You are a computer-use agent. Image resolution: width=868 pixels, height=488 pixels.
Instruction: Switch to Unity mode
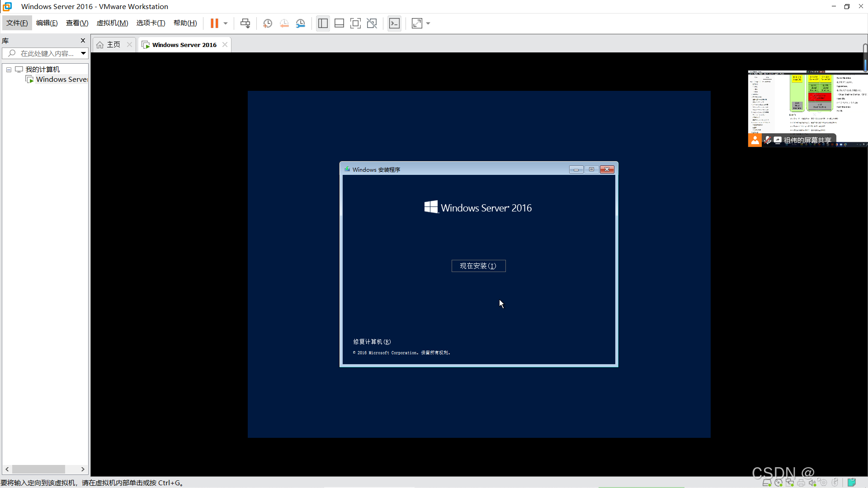coord(372,23)
